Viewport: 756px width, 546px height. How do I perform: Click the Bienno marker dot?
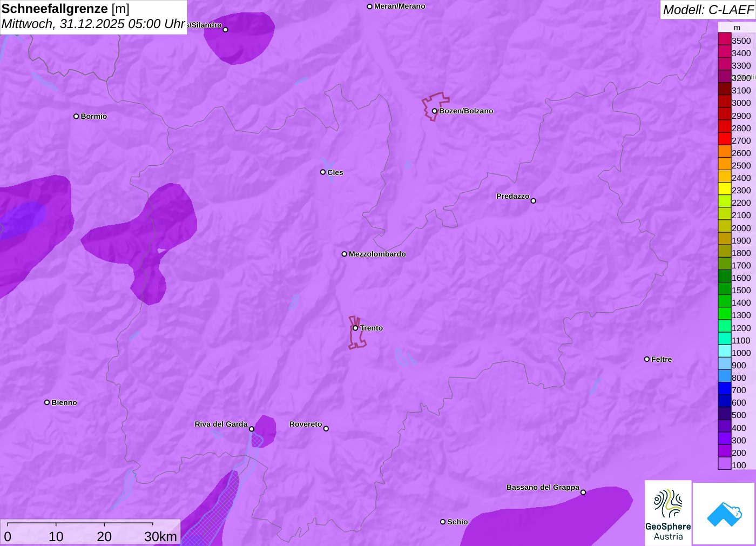pos(47,402)
